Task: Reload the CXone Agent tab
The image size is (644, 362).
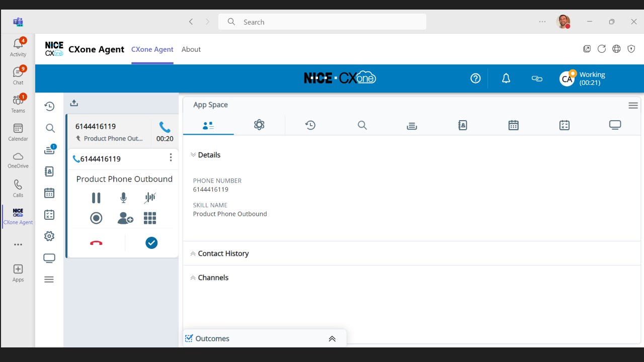Action: 602,49
